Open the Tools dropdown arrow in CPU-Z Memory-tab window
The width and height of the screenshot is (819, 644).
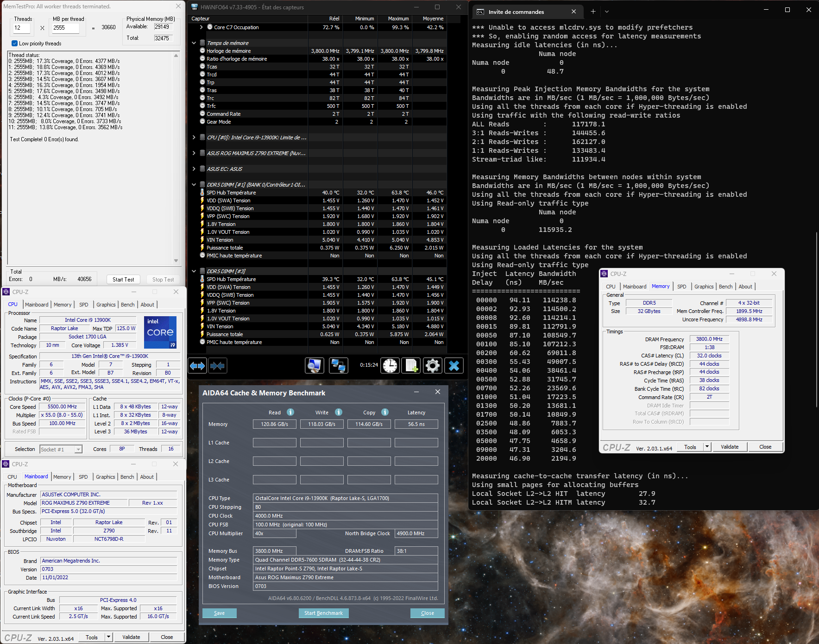[707, 447]
